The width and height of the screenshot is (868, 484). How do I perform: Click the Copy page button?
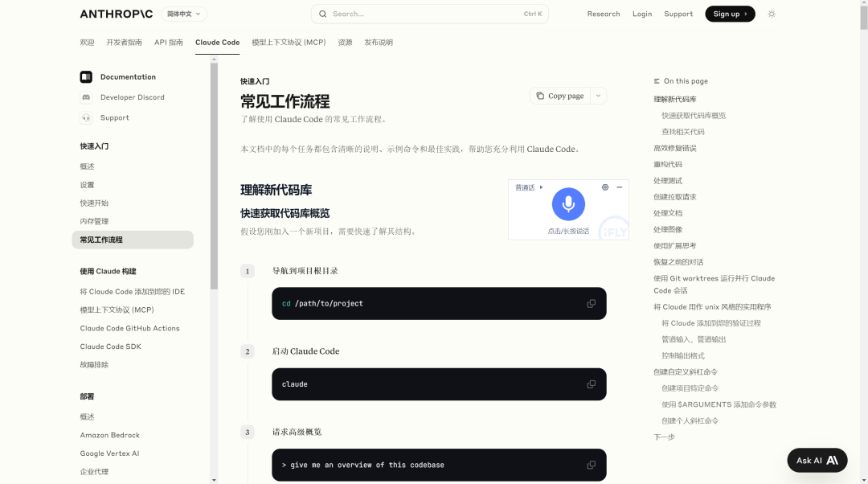pyautogui.click(x=560, y=96)
